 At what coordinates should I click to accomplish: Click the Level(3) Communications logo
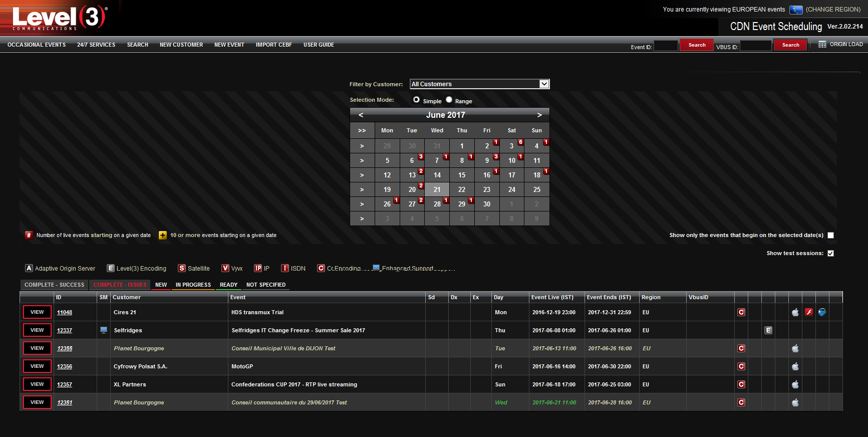tap(59, 18)
